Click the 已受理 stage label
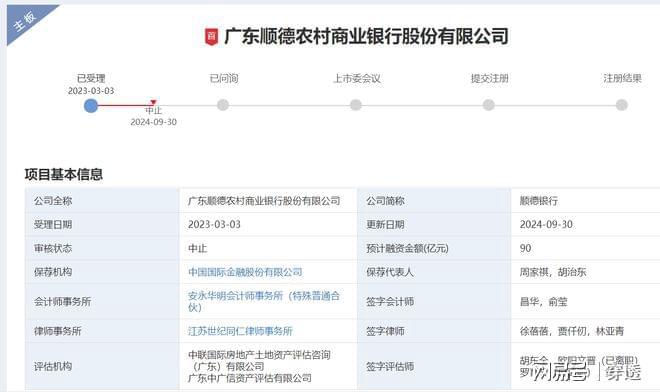The image size is (660, 392). tap(91, 78)
